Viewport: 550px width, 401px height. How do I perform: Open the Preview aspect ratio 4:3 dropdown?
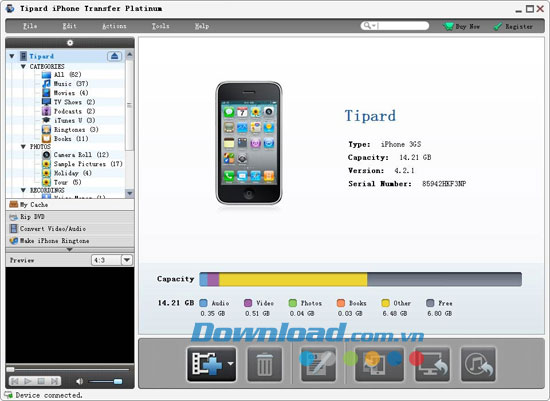(127, 260)
